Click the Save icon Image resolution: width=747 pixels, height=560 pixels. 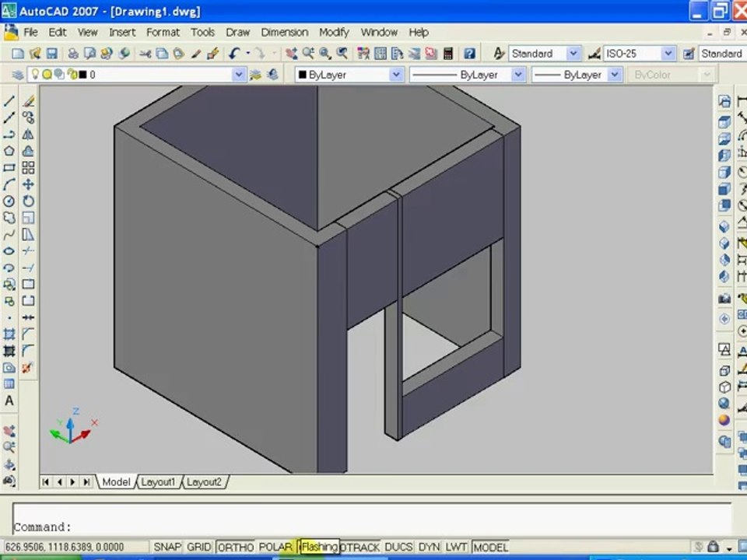(x=51, y=54)
